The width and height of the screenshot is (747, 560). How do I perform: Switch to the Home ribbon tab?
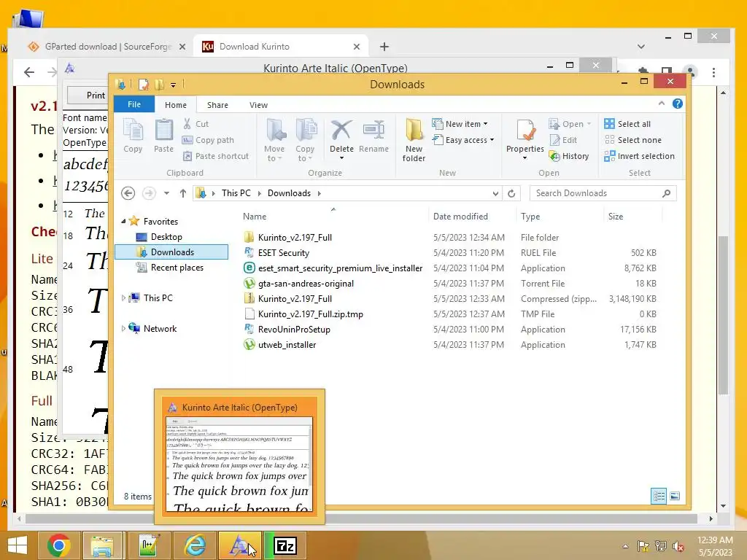[x=176, y=105]
